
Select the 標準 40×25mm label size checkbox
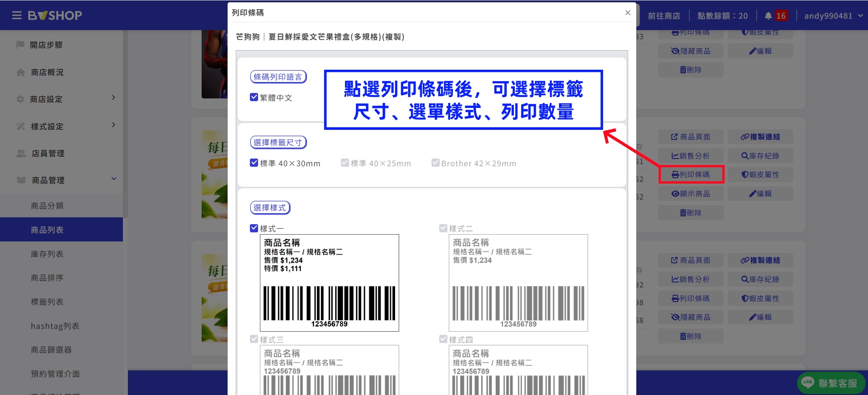(345, 163)
